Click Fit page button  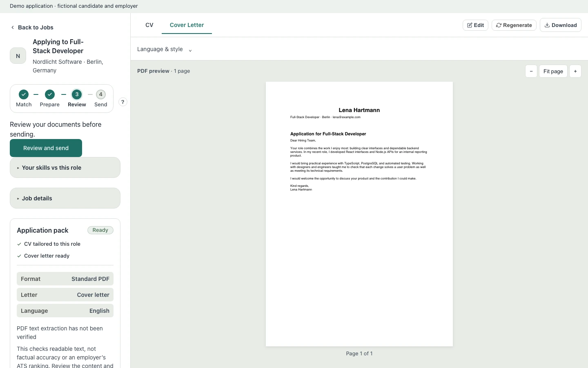point(553,71)
